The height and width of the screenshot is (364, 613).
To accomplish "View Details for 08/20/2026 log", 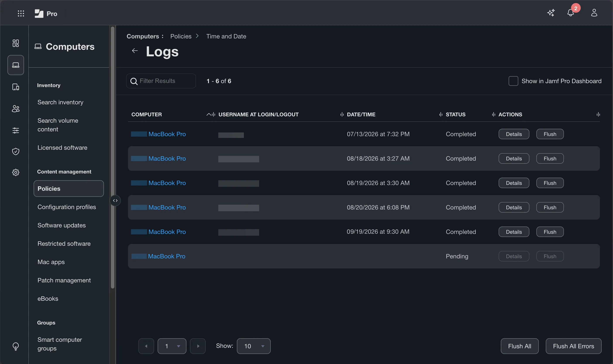I will tap(514, 208).
